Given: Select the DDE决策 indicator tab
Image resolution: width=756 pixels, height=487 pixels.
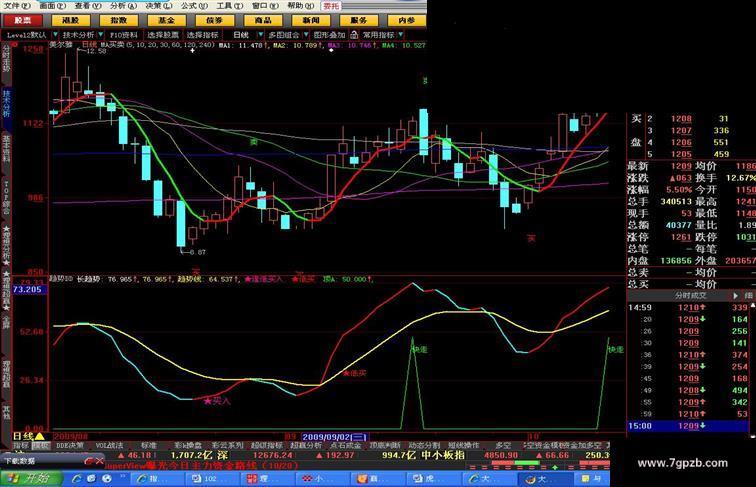Looking at the screenshot, I should click(x=70, y=446).
